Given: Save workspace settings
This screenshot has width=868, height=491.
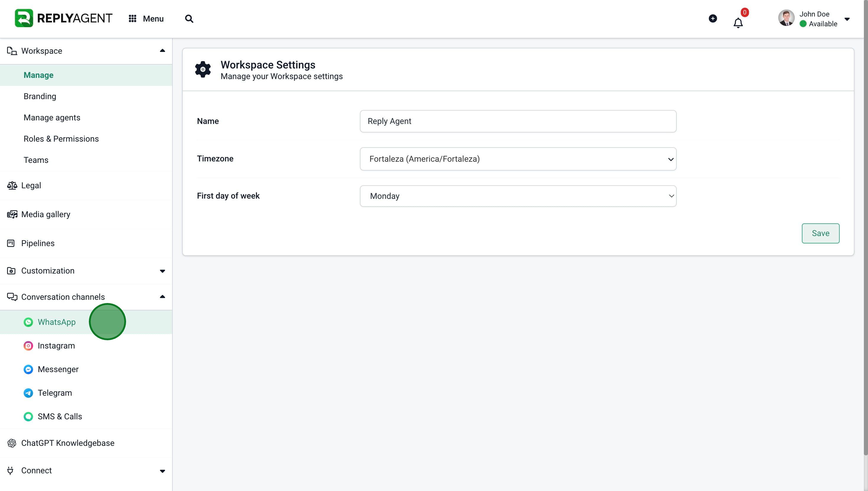Looking at the screenshot, I should click(x=820, y=233).
